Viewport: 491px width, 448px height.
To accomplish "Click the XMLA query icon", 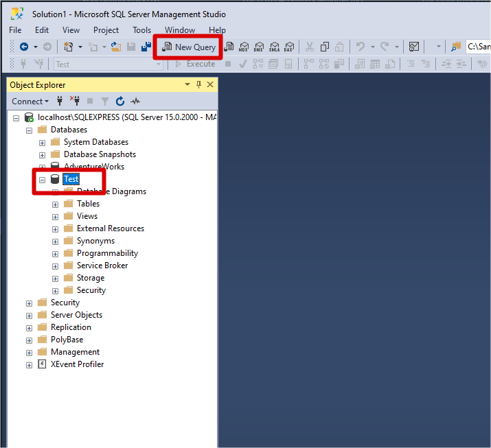I will (x=274, y=47).
